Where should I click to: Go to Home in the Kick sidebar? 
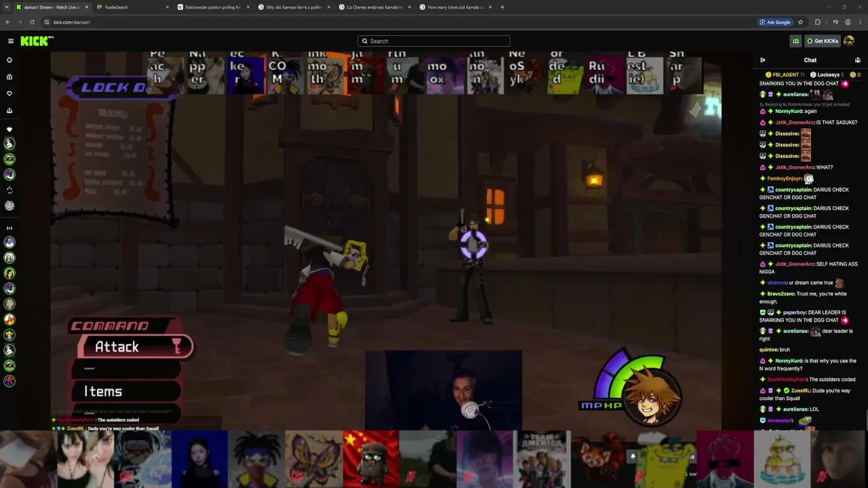pos(9,60)
